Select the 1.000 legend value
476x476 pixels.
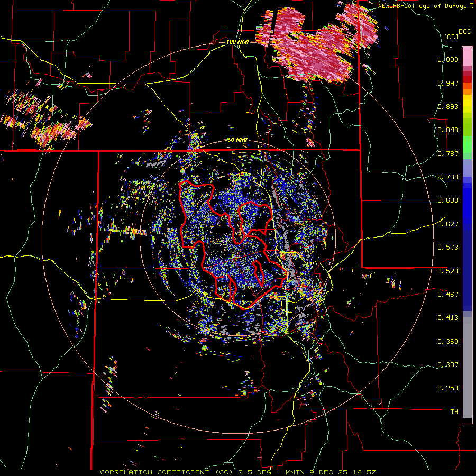pyautogui.click(x=448, y=59)
